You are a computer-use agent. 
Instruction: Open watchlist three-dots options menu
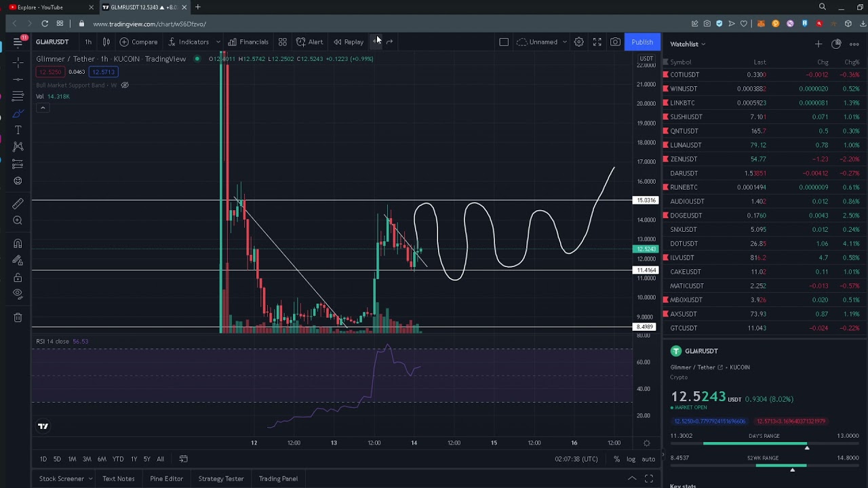click(x=854, y=44)
